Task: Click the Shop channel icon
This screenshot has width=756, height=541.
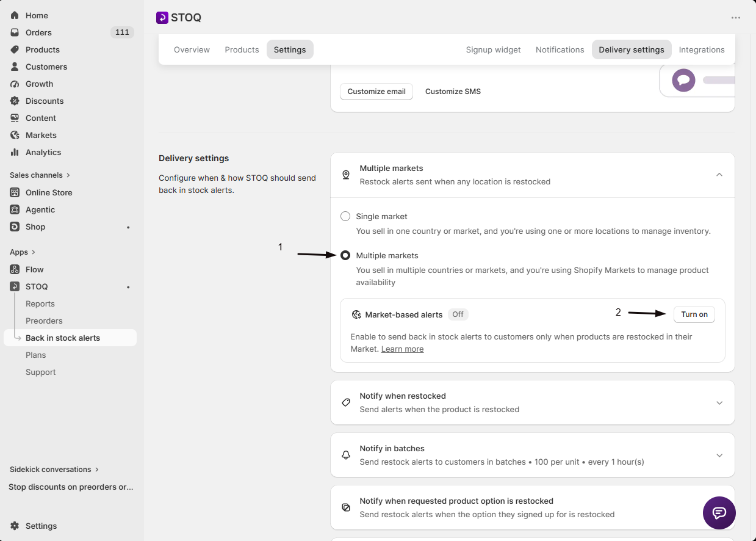Action: coord(15,227)
